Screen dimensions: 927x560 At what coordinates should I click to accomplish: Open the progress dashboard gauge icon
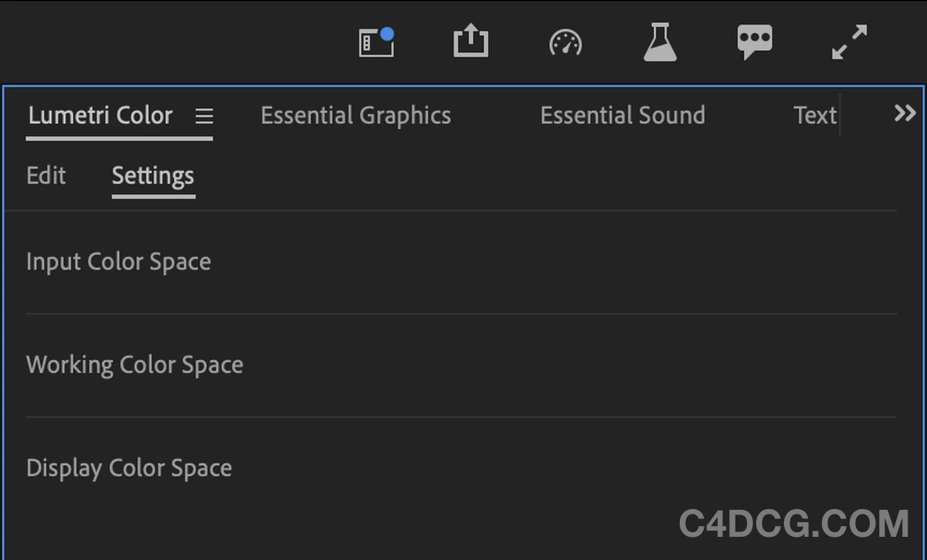565,43
